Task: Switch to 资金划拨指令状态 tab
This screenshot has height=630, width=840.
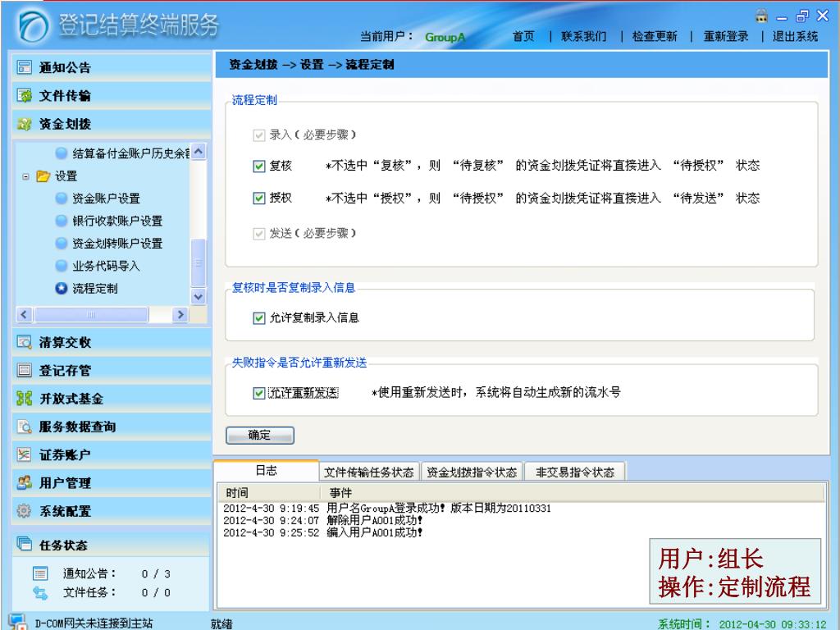Action: coord(472,472)
